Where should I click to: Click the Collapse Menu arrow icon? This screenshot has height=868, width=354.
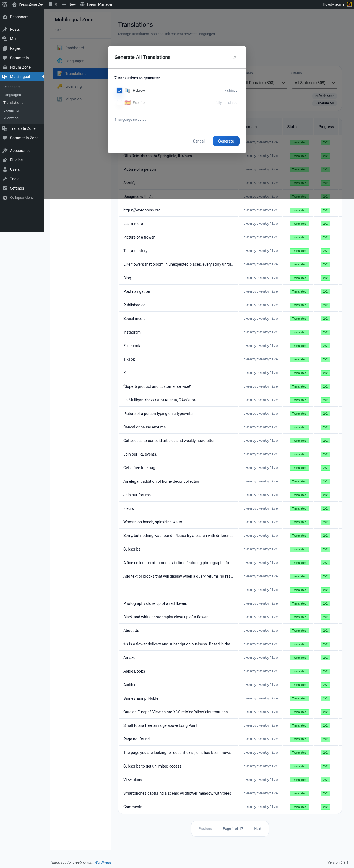coord(5,198)
